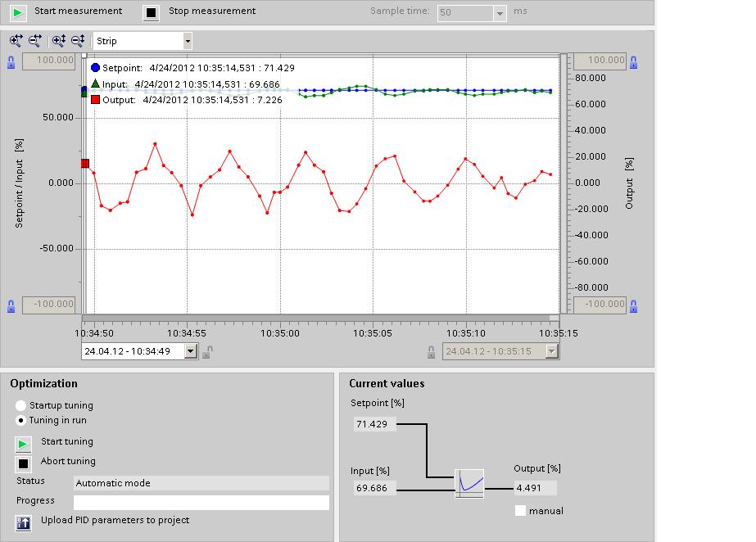Click the Stop measurement label
The width and height of the screenshot is (756, 542).
click(212, 11)
